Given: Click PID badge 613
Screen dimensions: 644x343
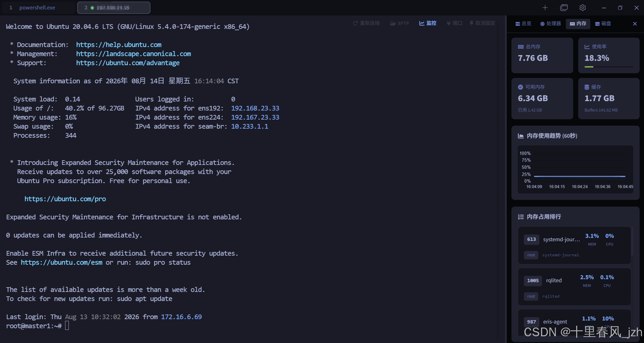Looking at the screenshot, I should point(532,239).
